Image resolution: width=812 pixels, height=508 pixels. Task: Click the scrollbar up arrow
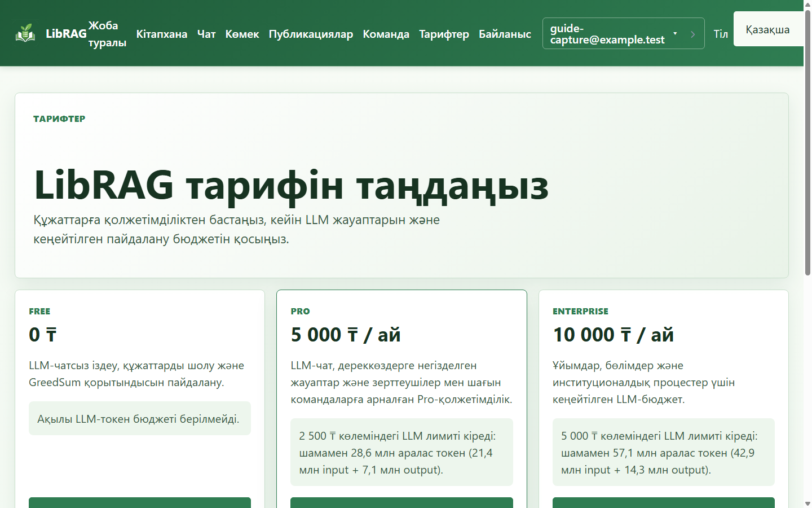[x=807, y=4]
